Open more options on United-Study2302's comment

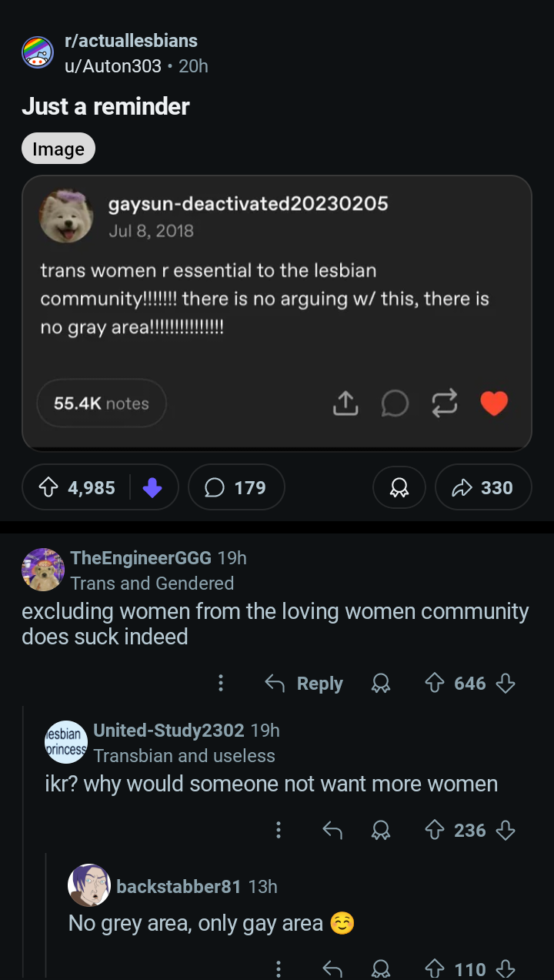tap(278, 829)
